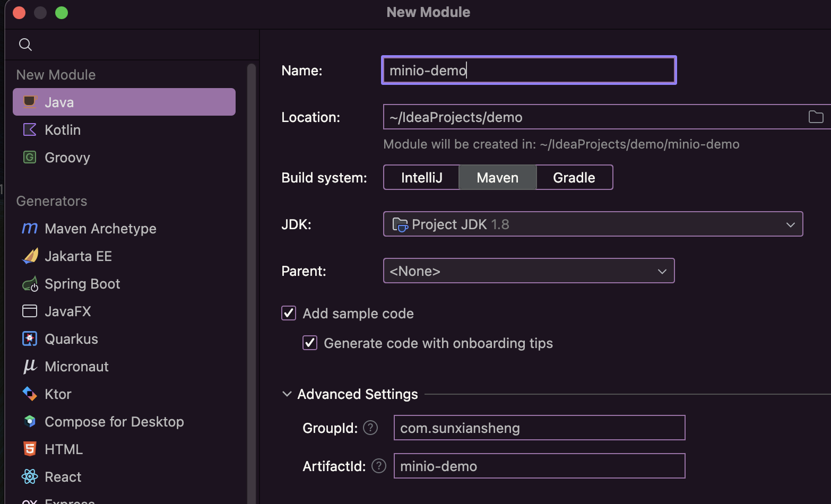Click the 'Module will be created in' hint
The image size is (831, 504).
click(561, 144)
